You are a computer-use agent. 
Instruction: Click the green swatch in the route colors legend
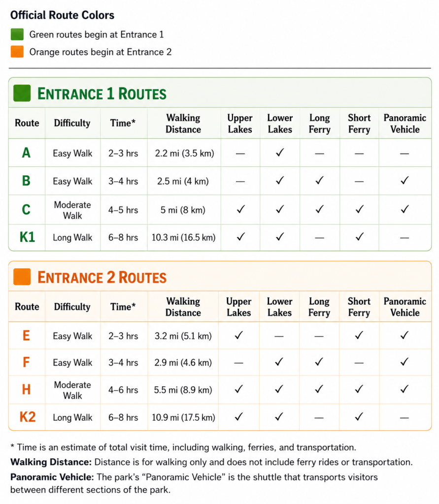[x=17, y=34]
